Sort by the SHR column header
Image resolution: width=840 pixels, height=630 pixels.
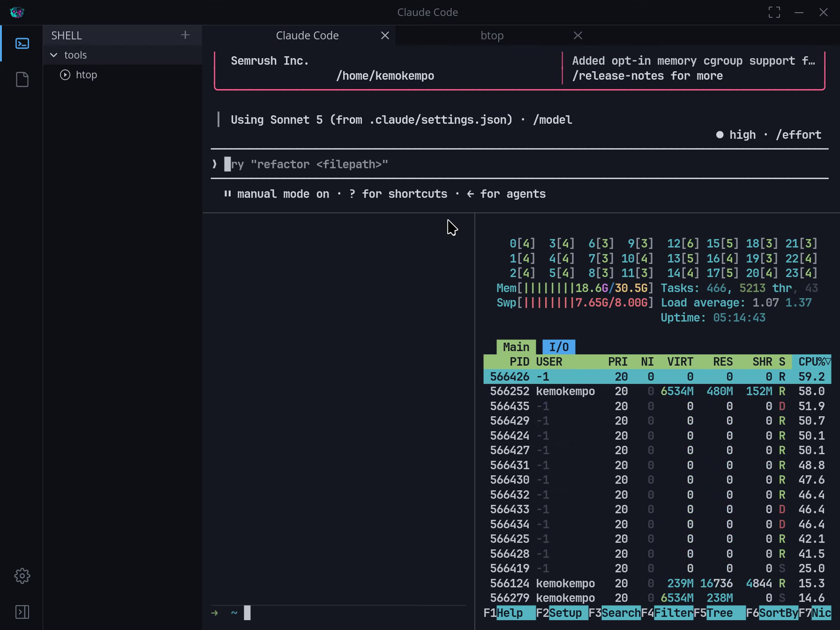click(762, 362)
